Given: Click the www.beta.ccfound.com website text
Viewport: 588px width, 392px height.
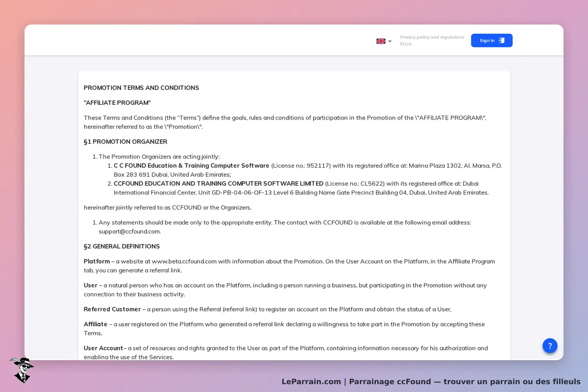Looking at the screenshot, I should coord(184,261).
